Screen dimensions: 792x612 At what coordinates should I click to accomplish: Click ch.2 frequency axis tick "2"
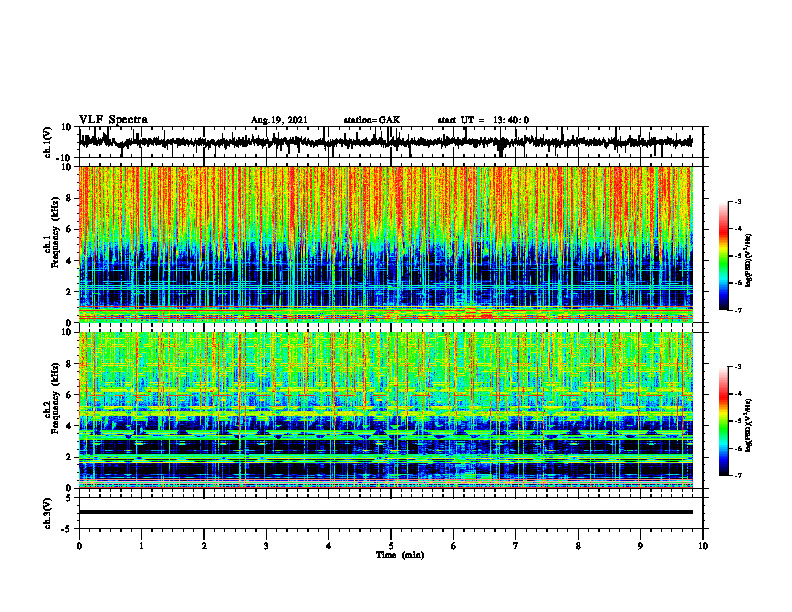coord(69,457)
